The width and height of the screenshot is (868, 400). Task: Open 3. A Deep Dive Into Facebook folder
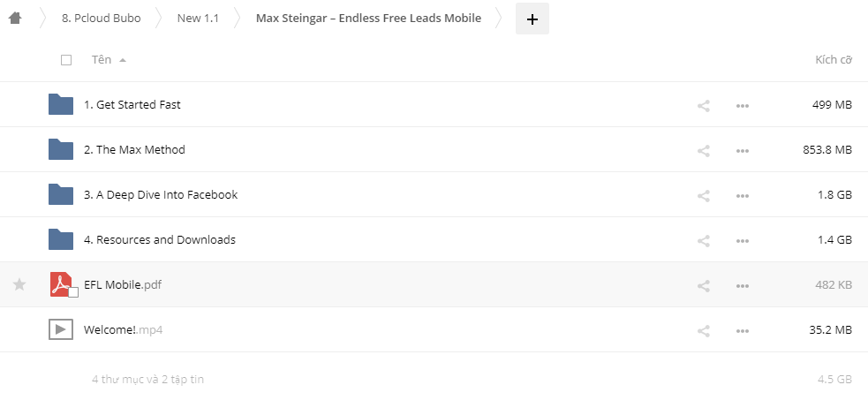pyautogui.click(x=161, y=195)
